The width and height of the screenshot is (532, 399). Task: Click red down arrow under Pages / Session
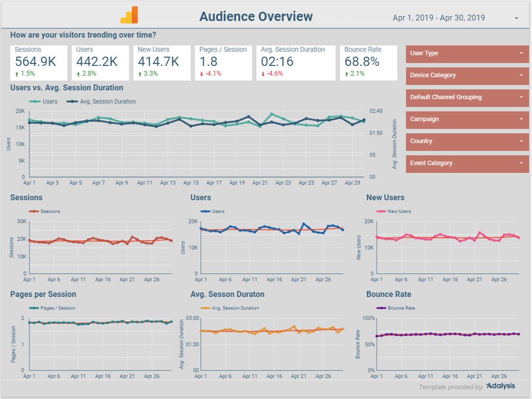(201, 74)
